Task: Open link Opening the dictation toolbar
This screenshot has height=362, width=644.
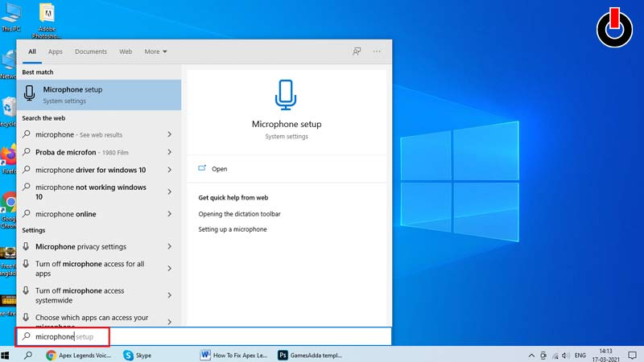Action: click(239, 214)
